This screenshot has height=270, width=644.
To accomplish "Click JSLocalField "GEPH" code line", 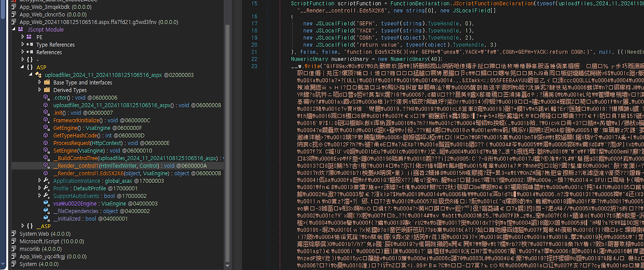I will click(388, 24).
